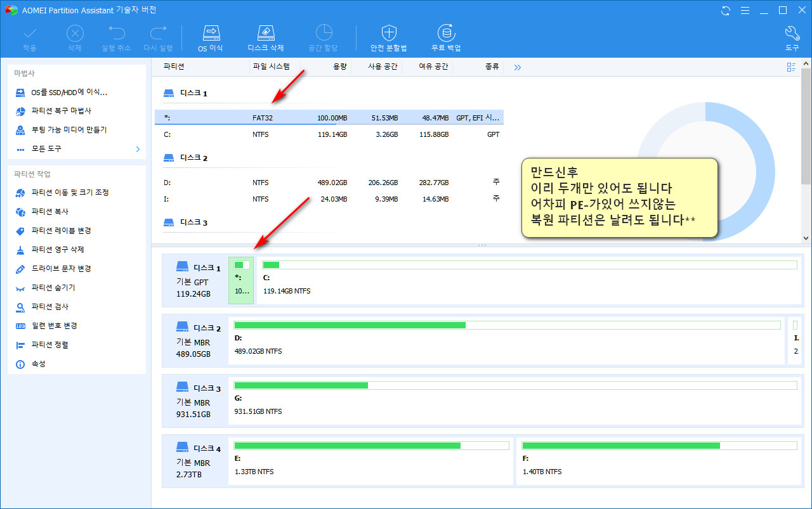Select 디스크 3 MBR block in disk map

pyautogui.click(x=195, y=401)
